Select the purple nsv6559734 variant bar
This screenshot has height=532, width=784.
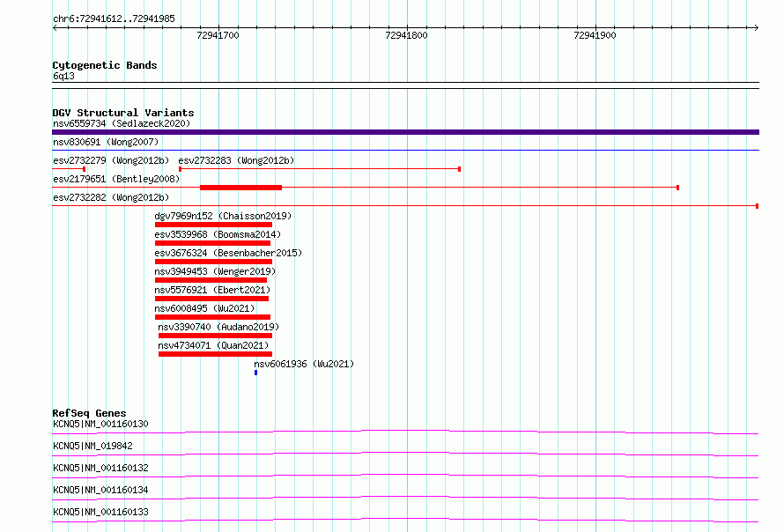tap(405, 132)
